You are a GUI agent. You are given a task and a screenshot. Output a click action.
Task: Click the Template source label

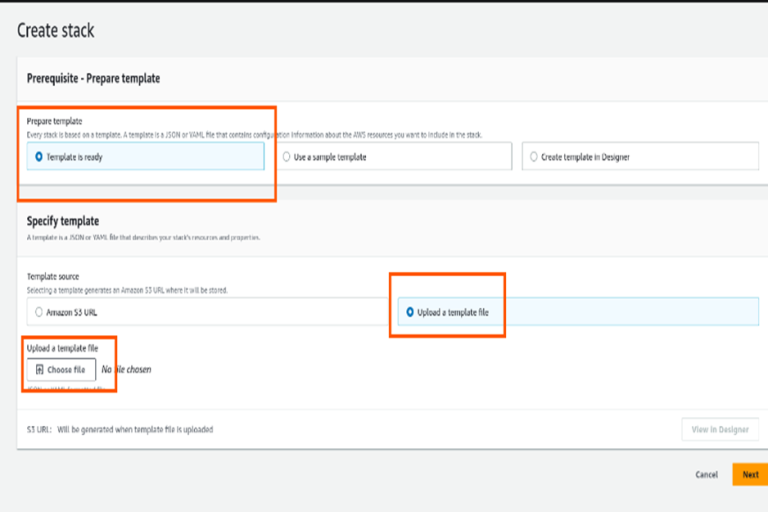pyautogui.click(x=53, y=276)
